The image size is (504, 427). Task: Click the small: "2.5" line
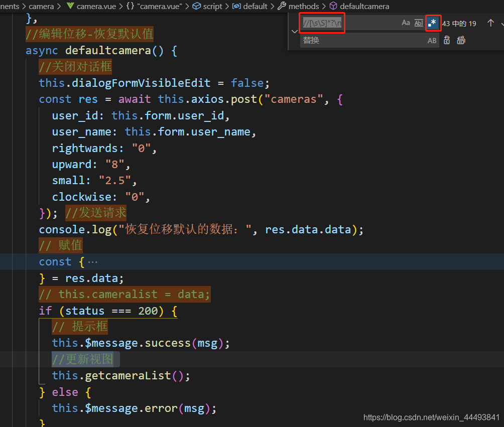pyautogui.click(x=94, y=181)
